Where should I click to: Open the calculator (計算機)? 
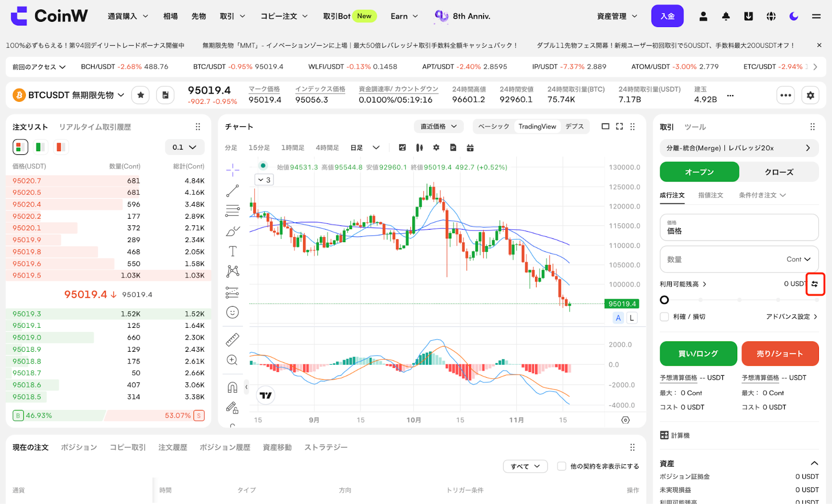pyautogui.click(x=675, y=435)
